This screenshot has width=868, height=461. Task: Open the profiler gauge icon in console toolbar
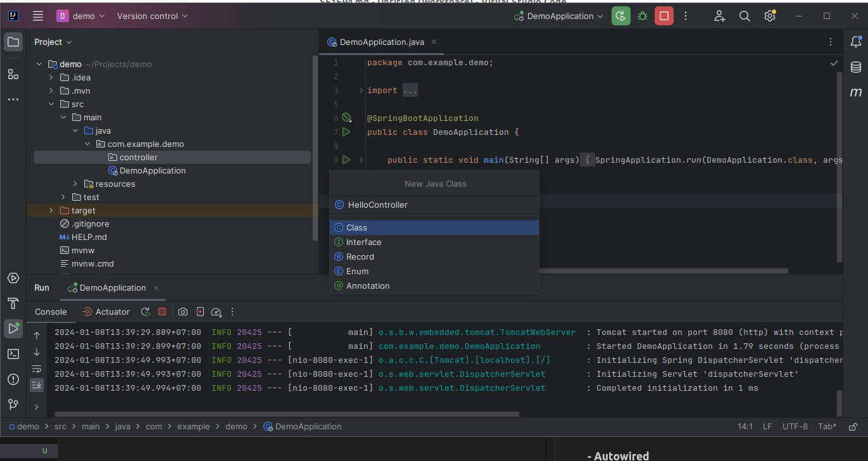point(216,312)
